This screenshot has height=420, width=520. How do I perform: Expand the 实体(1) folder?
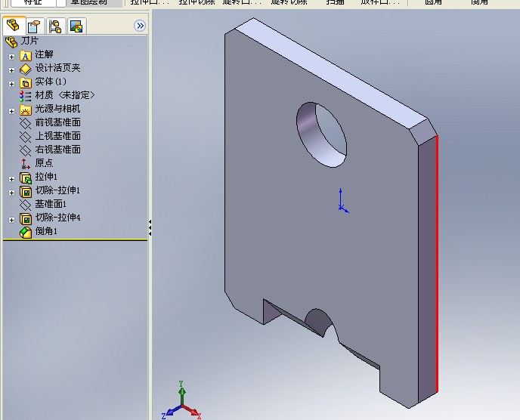tap(11, 84)
